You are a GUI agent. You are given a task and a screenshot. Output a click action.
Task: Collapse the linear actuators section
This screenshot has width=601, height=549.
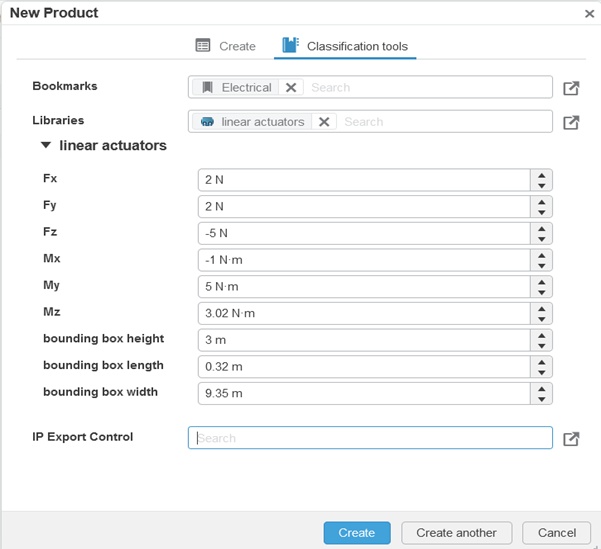(x=45, y=145)
